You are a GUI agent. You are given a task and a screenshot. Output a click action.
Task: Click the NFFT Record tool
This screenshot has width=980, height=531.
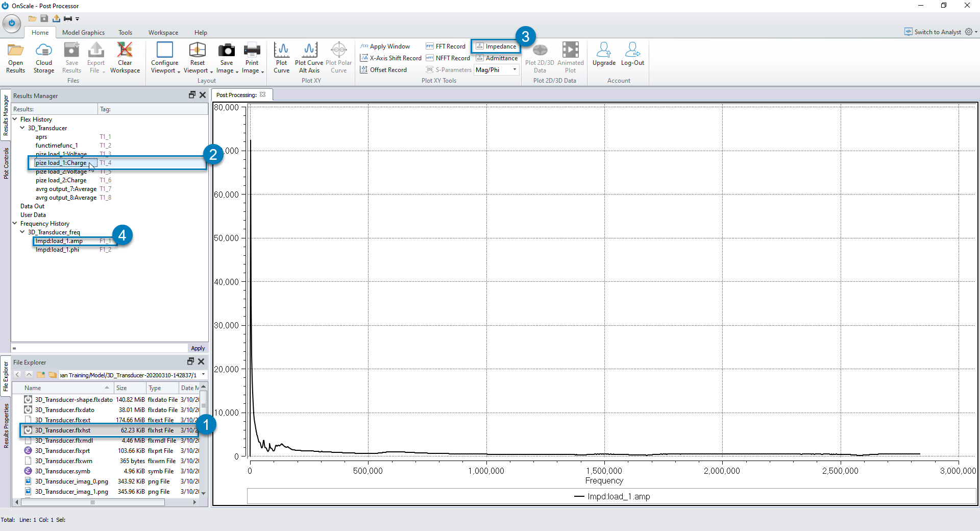[448, 58]
